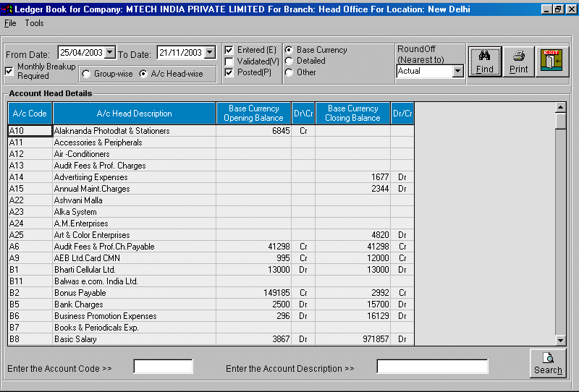Screen dimensions: 579x392
Task: Select the Detailed currency radio option
Action: click(289, 61)
